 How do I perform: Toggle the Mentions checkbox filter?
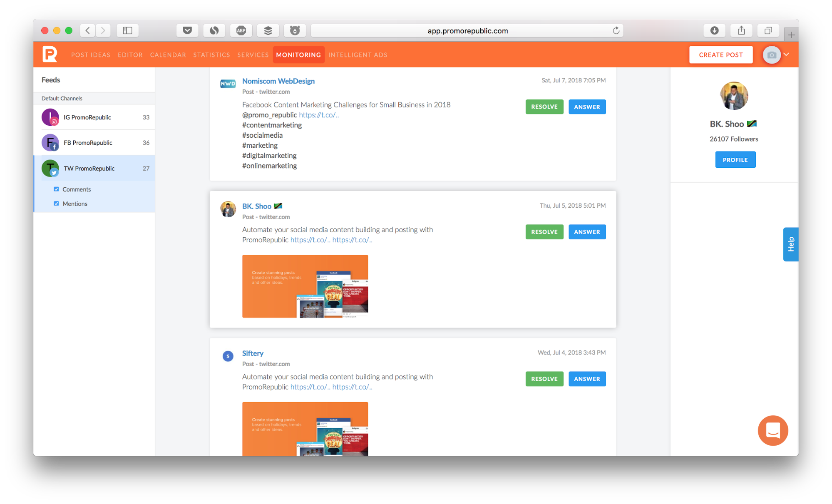click(56, 203)
